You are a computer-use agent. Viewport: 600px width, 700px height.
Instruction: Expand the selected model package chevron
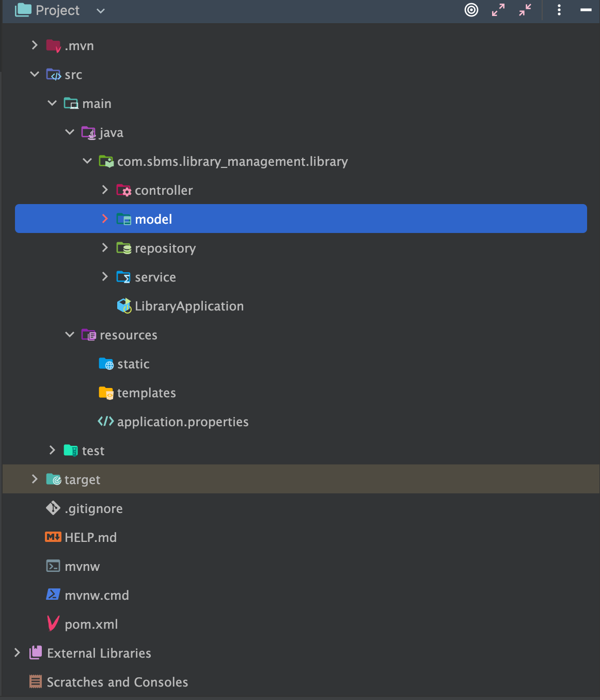point(105,219)
